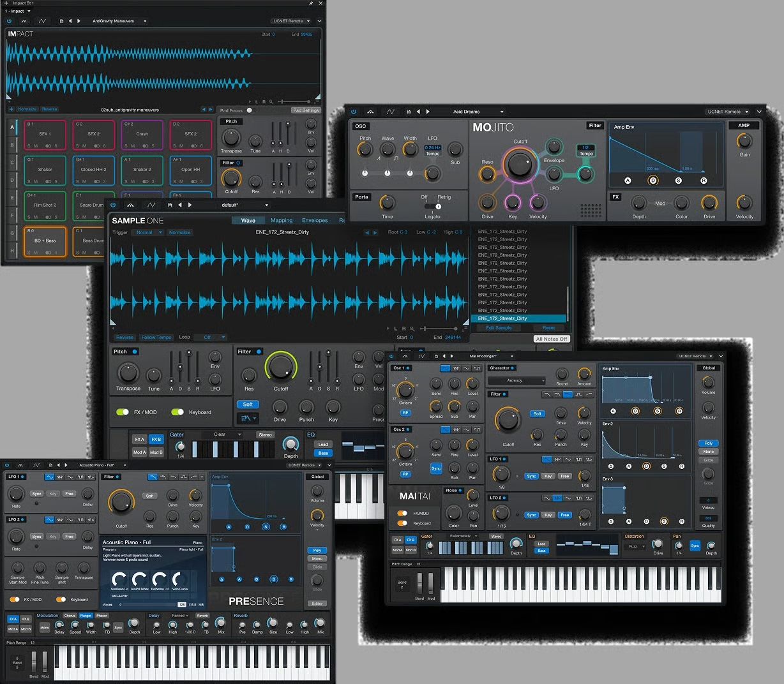
Task: Switch to Sample One Wave tab
Action: coord(248,220)
